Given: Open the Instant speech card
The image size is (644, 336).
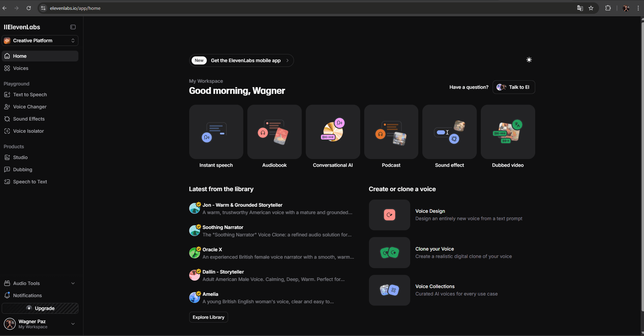Looking at the screenshot, I should click(216, 132).
